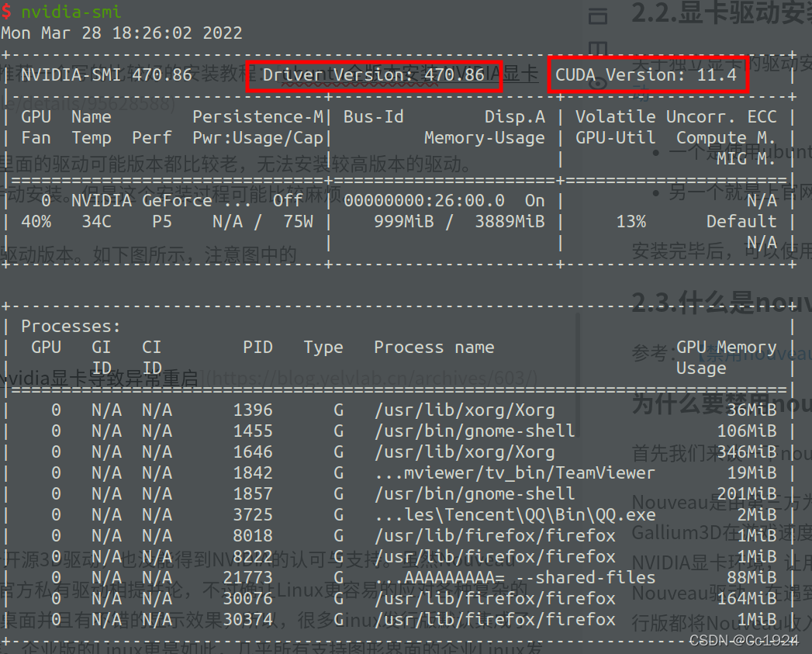This screenshot has width=812, height=654.
Task: Select PID 8018 in the process table
Action: pyautogui.click(x=253, y=536)
